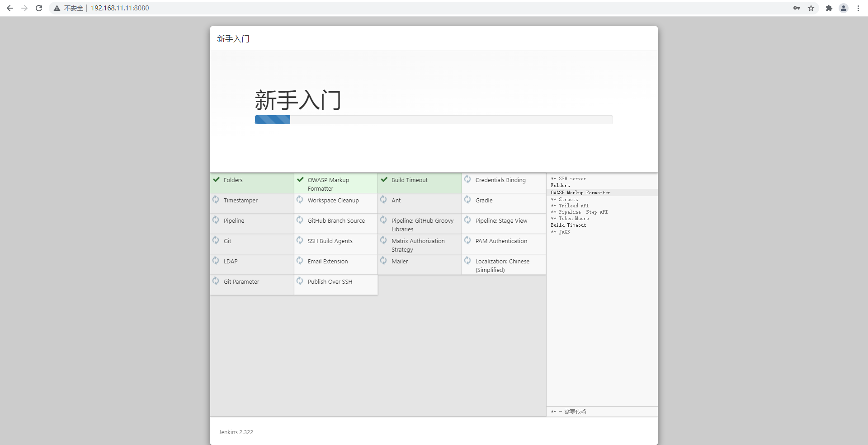Bookmark this page with the star icon
This screenshot has width=868, height=445.
(811, 8)
